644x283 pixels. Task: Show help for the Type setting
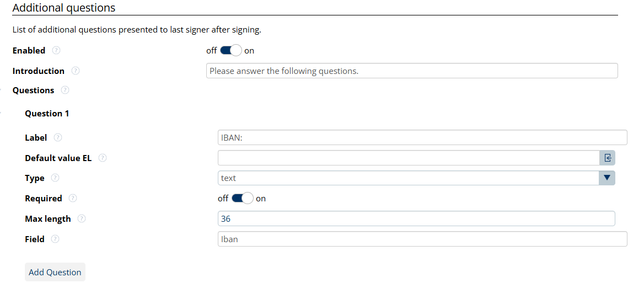pos(55,178)
